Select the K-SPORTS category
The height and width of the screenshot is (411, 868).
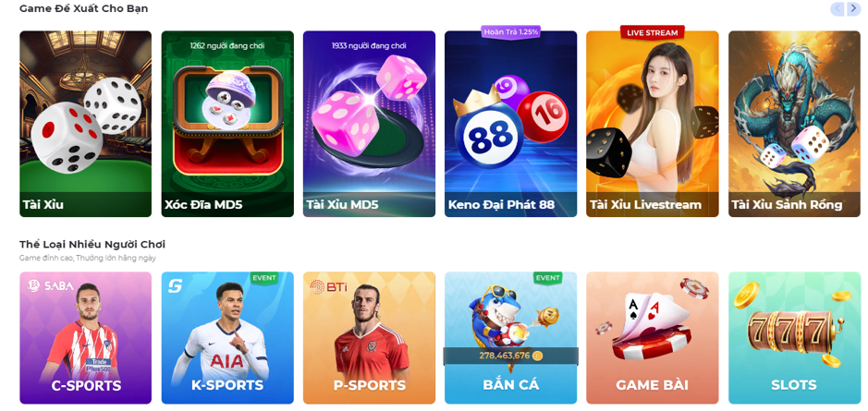point(227,338)
